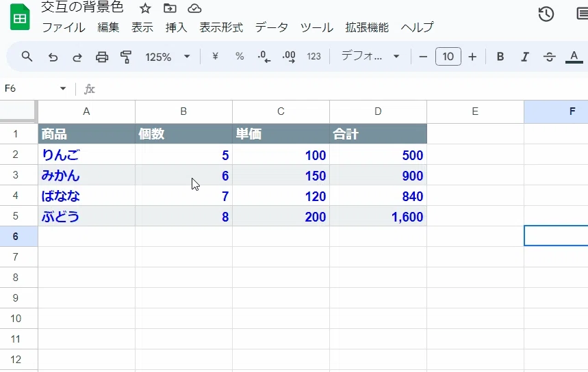588x372 pixels.
Task: Select cell with value 200
Action: pos(281,216)
